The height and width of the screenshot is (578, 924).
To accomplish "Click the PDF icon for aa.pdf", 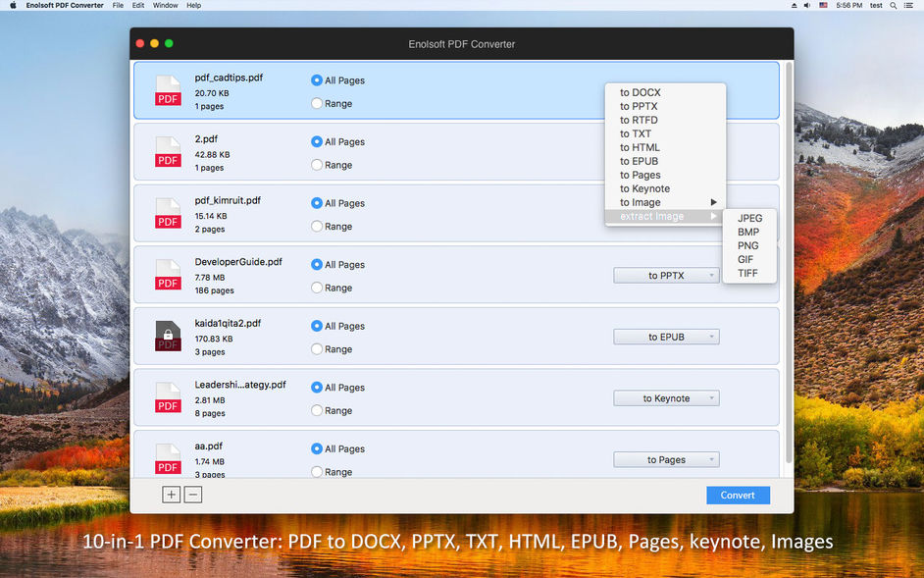I will (x=167, y=459).
